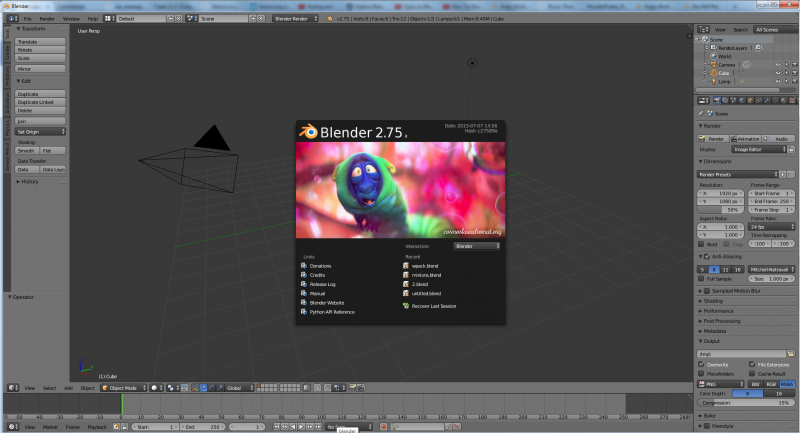
Task: Click the output path /tmp\ field
Action: coord(742,353)
